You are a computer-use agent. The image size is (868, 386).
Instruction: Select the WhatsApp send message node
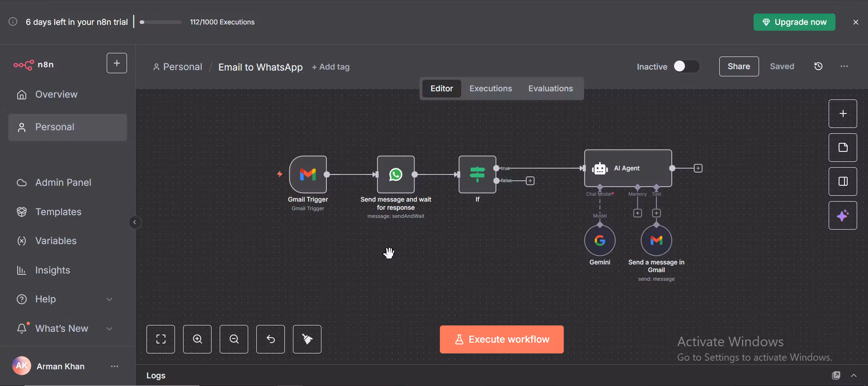point(396,174)
